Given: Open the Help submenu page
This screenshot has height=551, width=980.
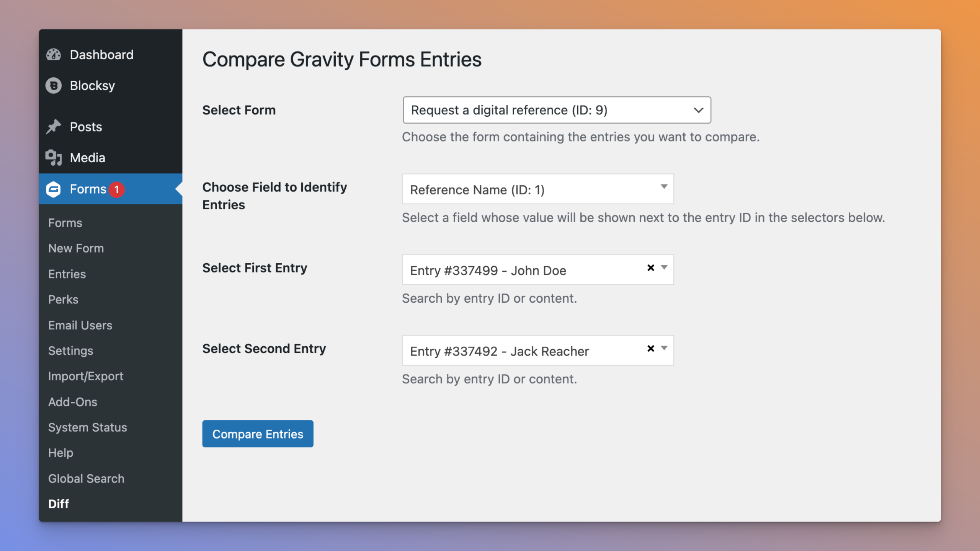Looking at the screenshot, I should [x=60, y=453].
